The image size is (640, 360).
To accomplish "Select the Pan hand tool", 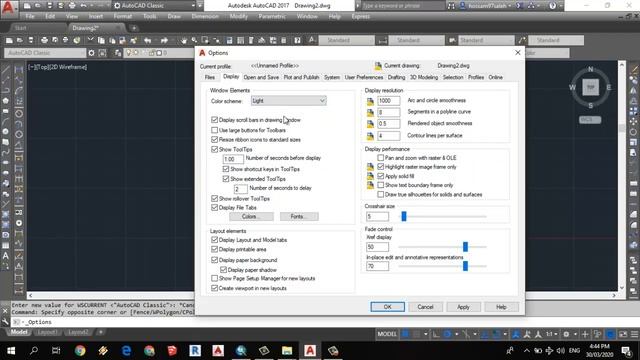I will point(184,40).
